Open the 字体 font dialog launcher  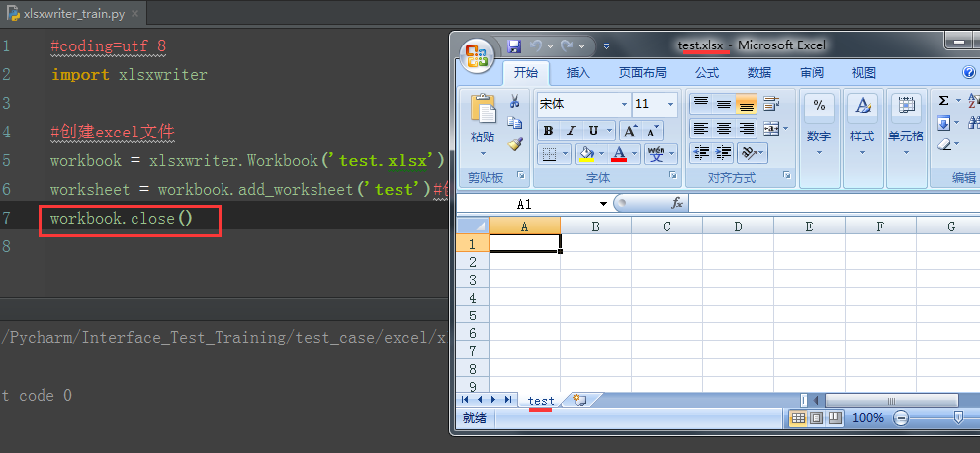(673, 176)
